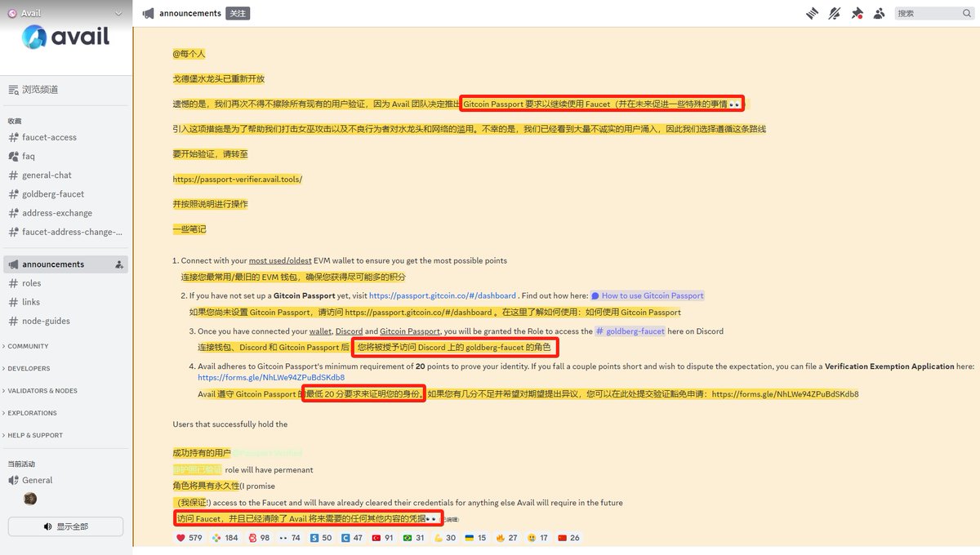This screenshot has height=555, width=980.
Task: Click add-member icon beside announcements channel
Action: pos(119,264)
